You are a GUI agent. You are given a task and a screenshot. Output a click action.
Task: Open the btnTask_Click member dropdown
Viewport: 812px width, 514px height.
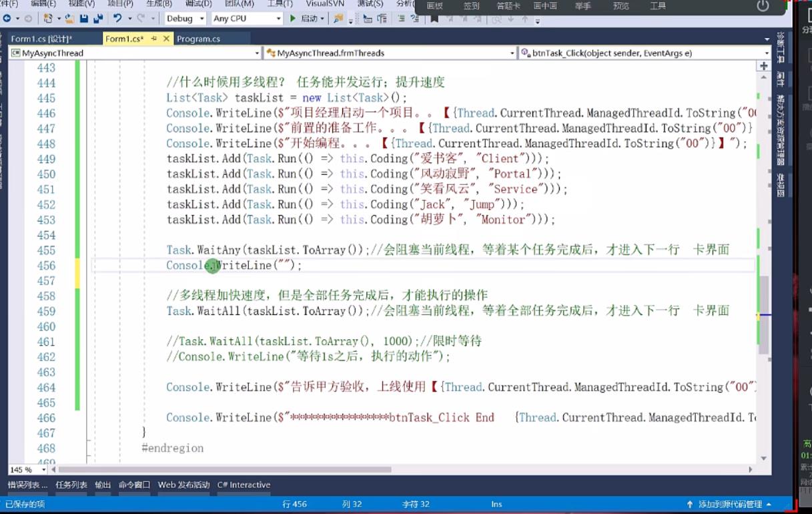pyautogui.click(x=645, y=53)
